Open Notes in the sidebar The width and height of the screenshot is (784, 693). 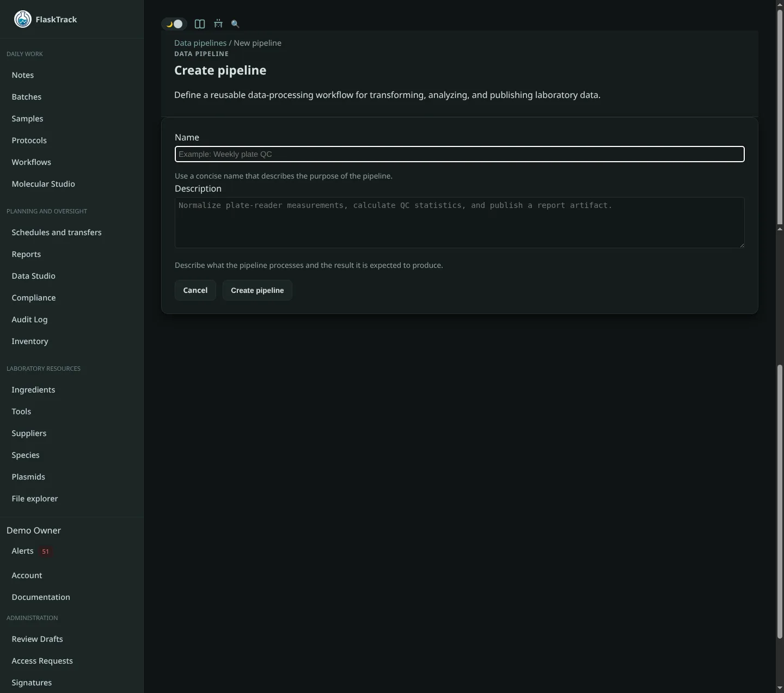point(23,75)
